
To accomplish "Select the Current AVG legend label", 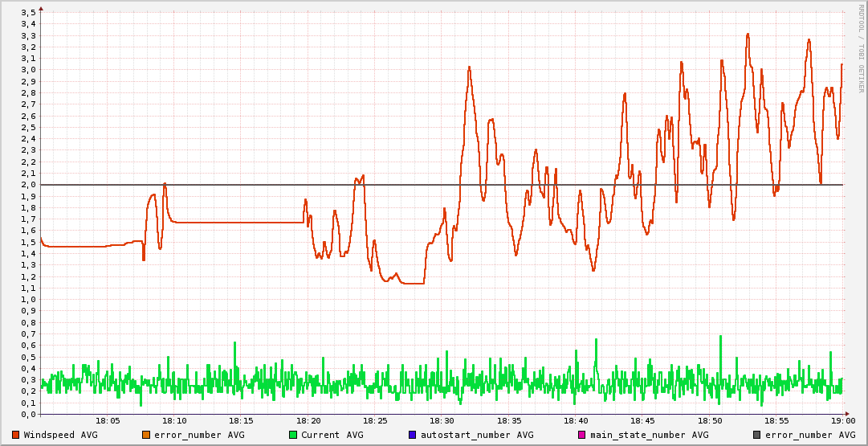I will (332, 435).
